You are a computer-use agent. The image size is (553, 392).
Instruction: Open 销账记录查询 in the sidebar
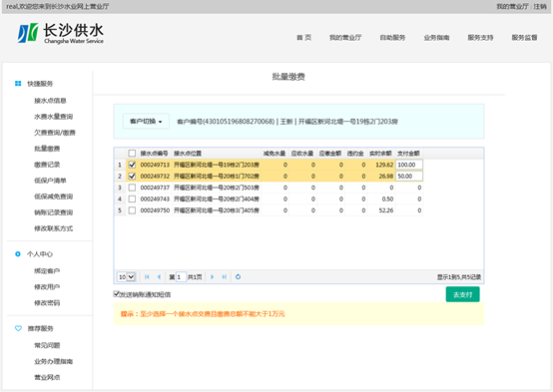tap(53, 212)
